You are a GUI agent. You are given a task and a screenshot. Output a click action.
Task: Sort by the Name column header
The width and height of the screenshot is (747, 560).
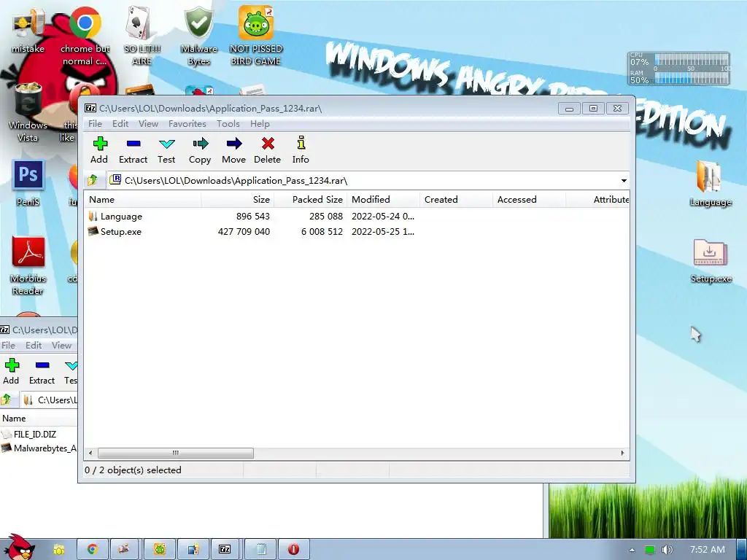[143, 200]
